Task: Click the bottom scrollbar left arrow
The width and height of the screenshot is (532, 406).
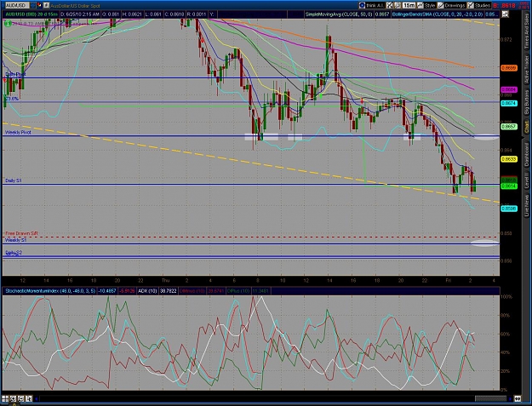Action: (x=37, y=398)
